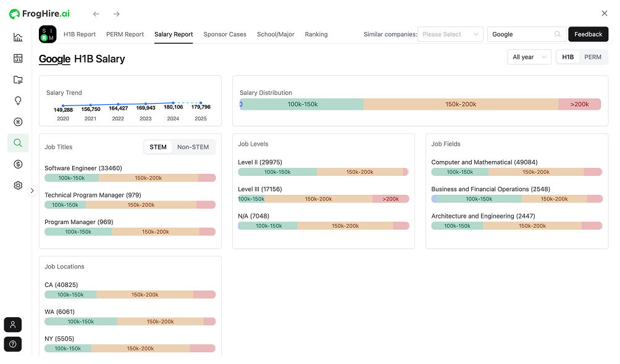
Task: Select the Non-STEM job titles toggle
Action: [x=193, y=147]
